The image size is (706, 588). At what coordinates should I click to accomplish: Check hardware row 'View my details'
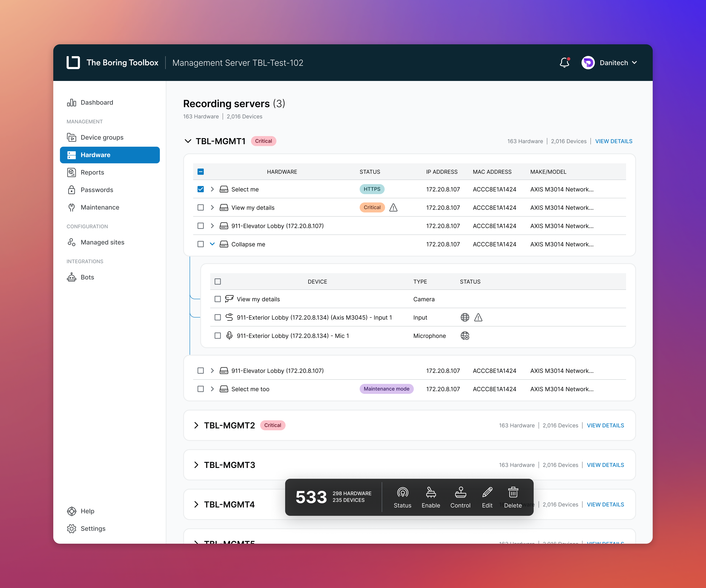tap(200, 208)
